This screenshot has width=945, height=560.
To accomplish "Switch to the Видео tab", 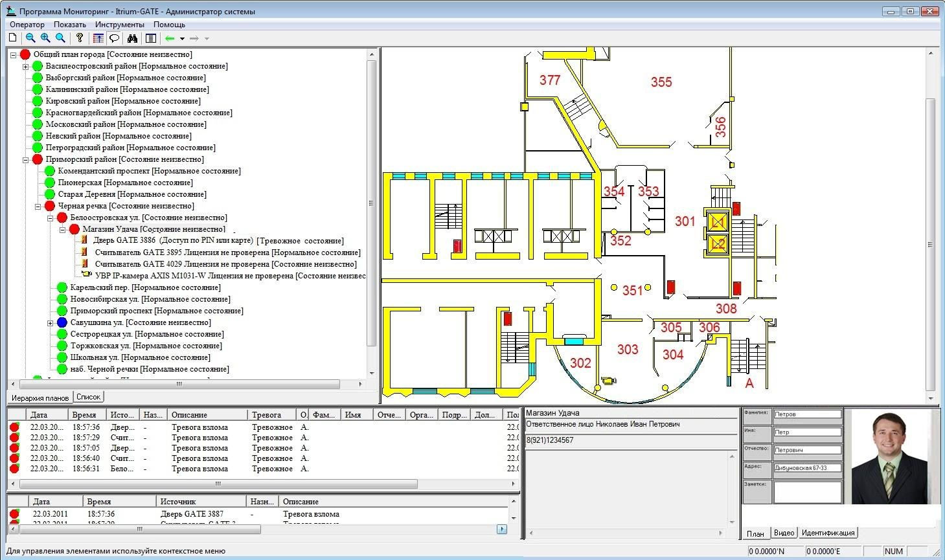I will tap(784, 533).
